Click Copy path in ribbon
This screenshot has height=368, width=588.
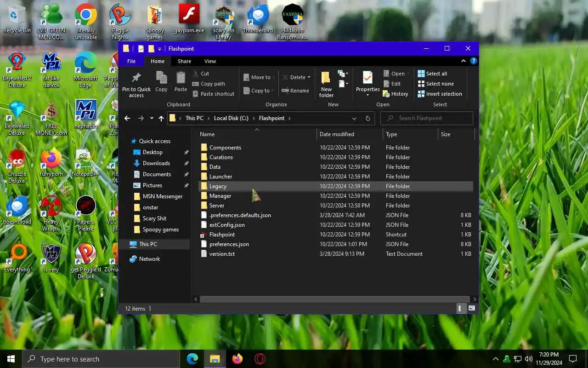pos(209,84)
